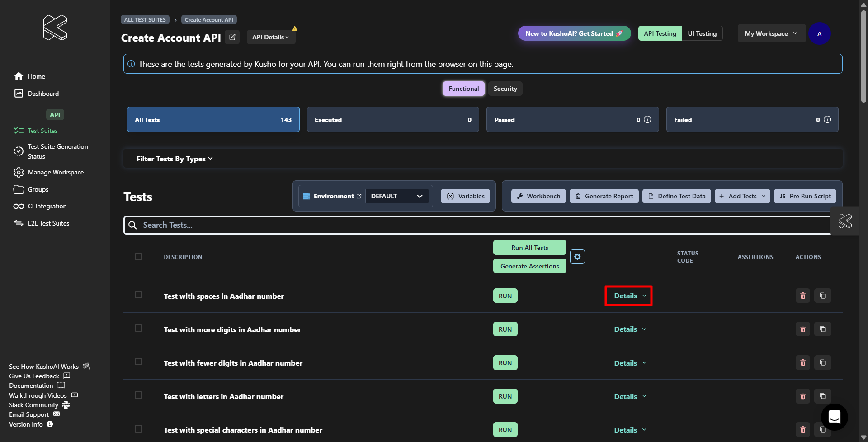Delete the spaces in Aadhar number test
The width and height of the screenshot is (868, 442).
tap(802, 296)
